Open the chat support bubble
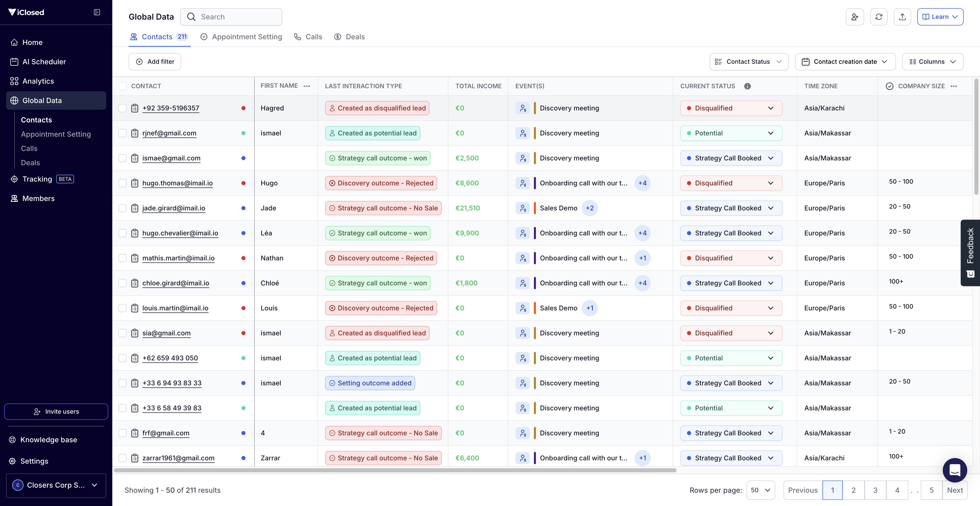 tap(954, 470)
